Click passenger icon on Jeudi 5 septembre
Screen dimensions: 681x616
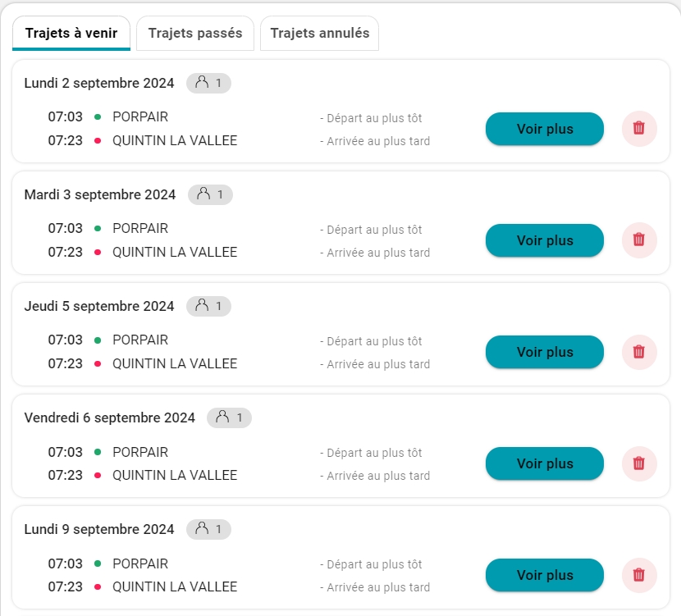pyautogui.click(x=202, y=306)
